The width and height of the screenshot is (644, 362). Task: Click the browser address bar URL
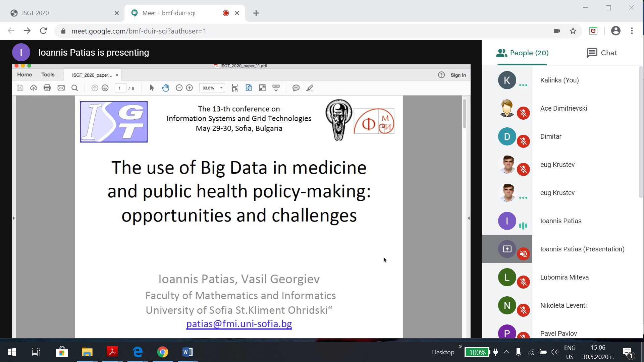pos(139,31)
